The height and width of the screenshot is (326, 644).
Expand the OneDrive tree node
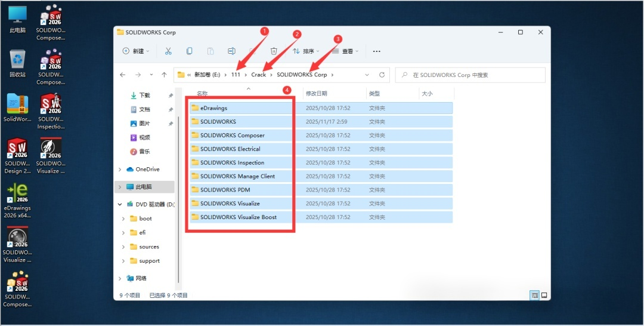(x=120, y=170)
